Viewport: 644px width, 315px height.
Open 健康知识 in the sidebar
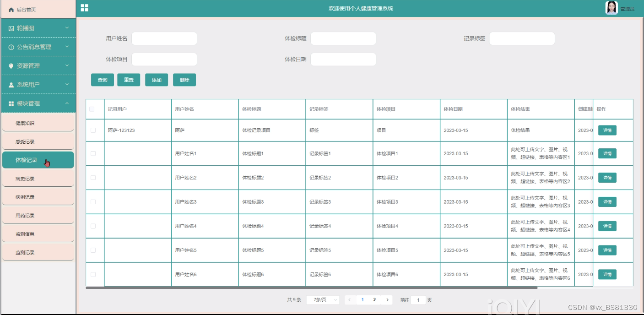[38, 123]
